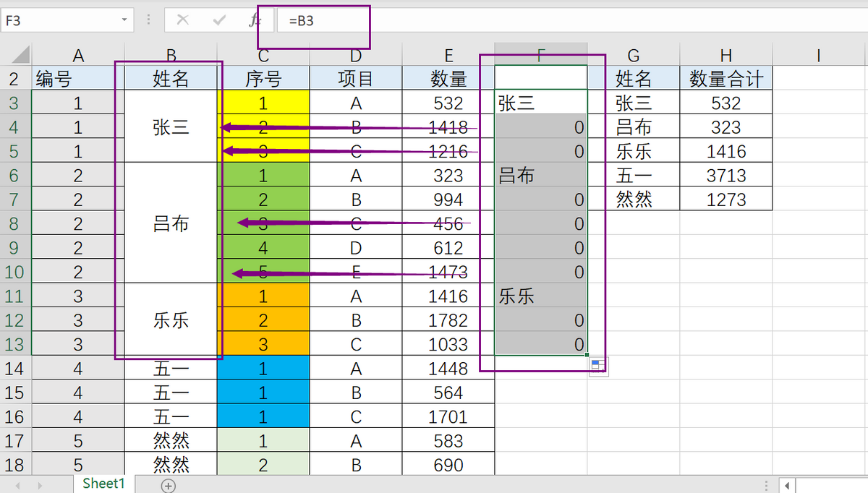Select column D header
The width and height of the screenshot is (868, 493).
tap(356, 54)
